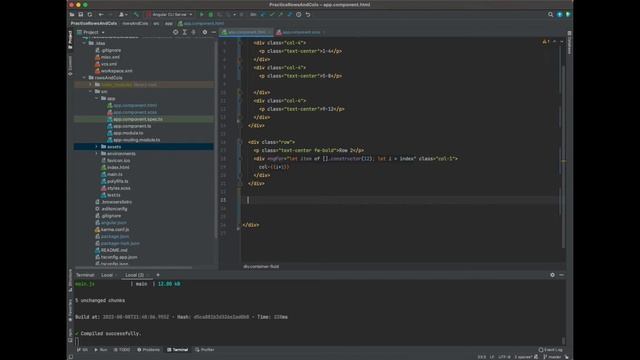The image size is (640, 360).
Task: Switch to app.component.scss editor tab
Action: [301, 32]
